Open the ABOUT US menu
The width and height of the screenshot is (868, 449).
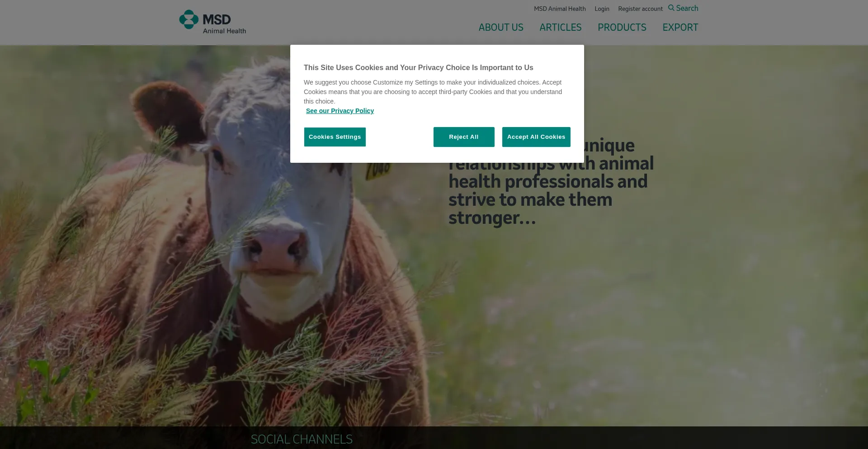pyautogui.click(x=501, y=28)
